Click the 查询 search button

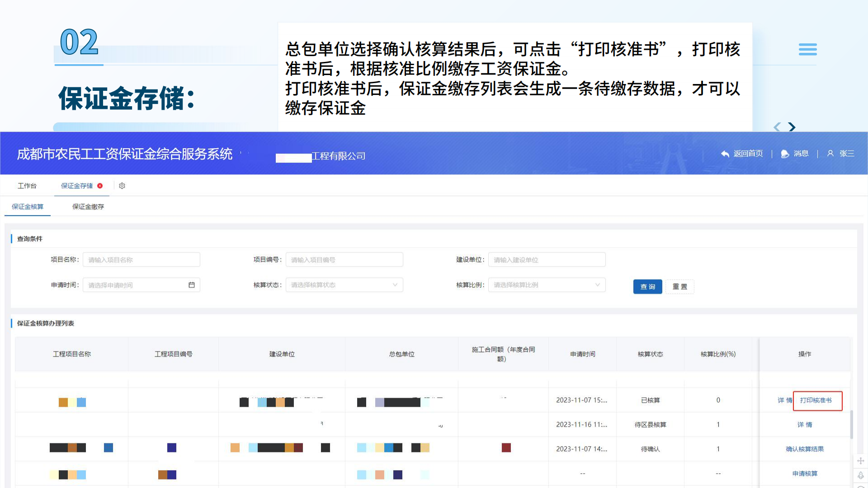[x=647, y=286]
